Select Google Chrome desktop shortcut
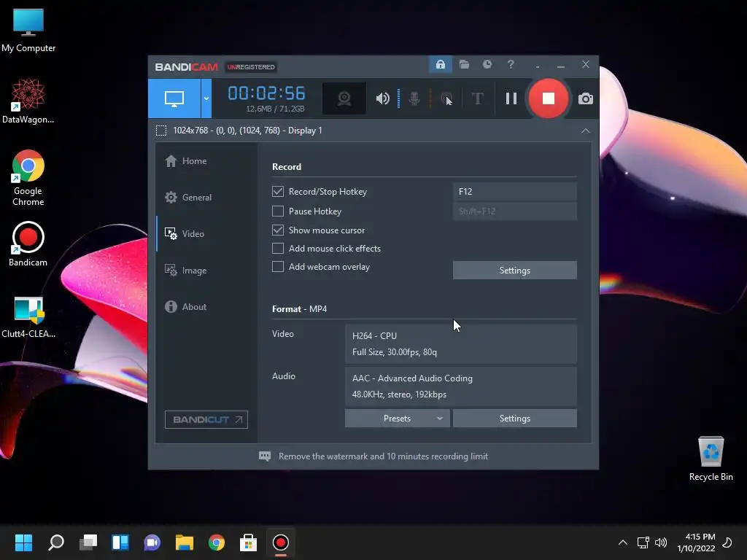 28,178
